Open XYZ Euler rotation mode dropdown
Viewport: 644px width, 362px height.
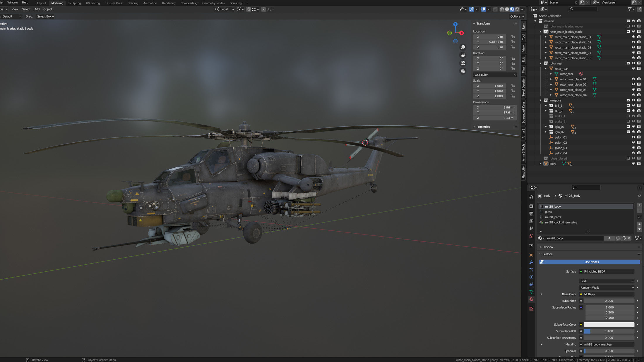(495, 75)
